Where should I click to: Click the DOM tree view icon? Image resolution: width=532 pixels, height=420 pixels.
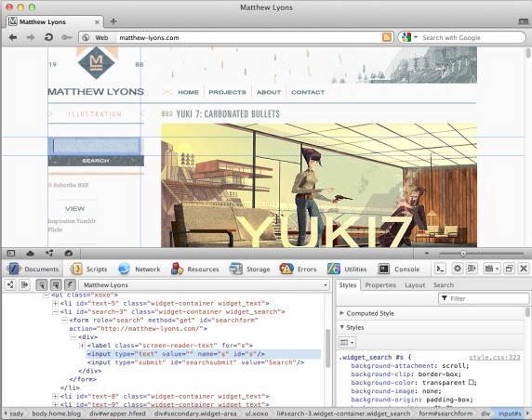click(x=11, y=284)
